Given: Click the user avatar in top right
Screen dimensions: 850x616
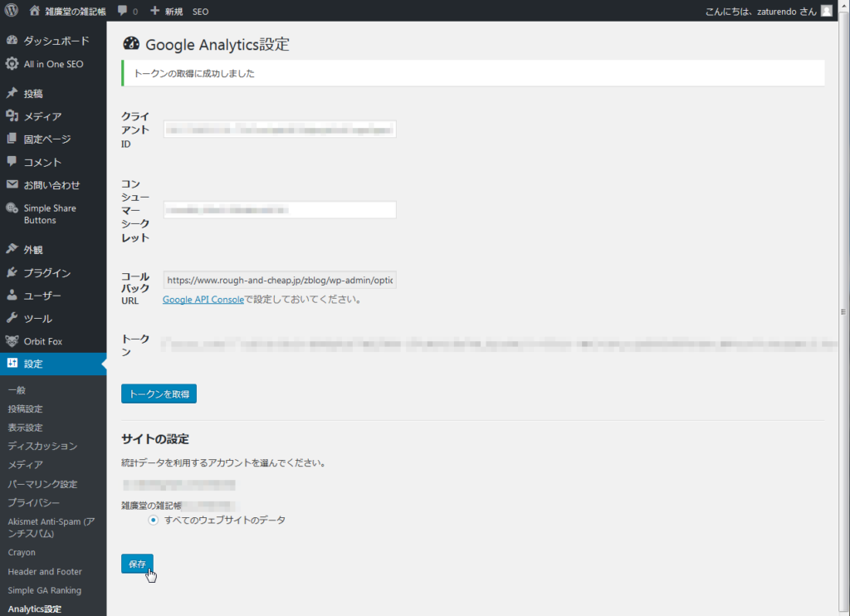Looking at the screenshot, I should 826,11.
